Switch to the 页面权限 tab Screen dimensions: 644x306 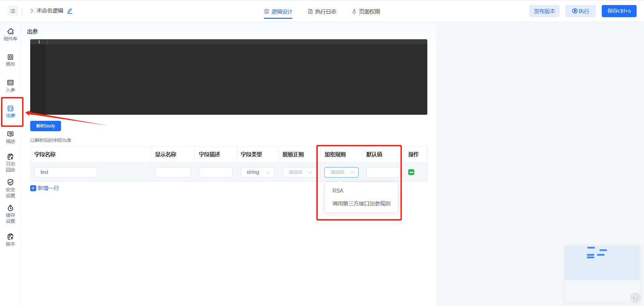pyautogui.click(x=366, y=12)
